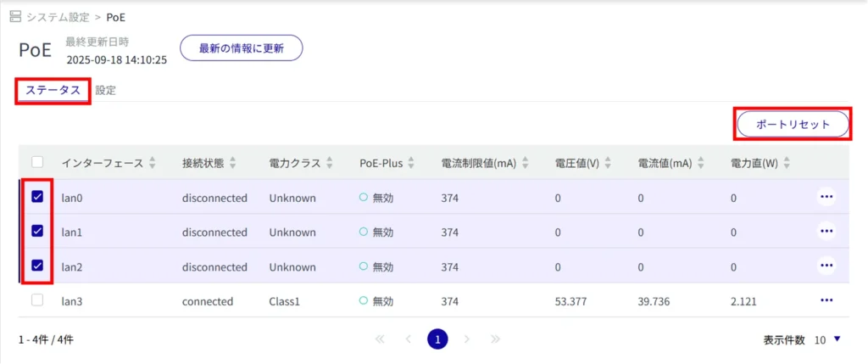The image size is (868, 364).
Task: Check the lan3 row checkbox
Action: pyautogui.click(x=37, y=300)
